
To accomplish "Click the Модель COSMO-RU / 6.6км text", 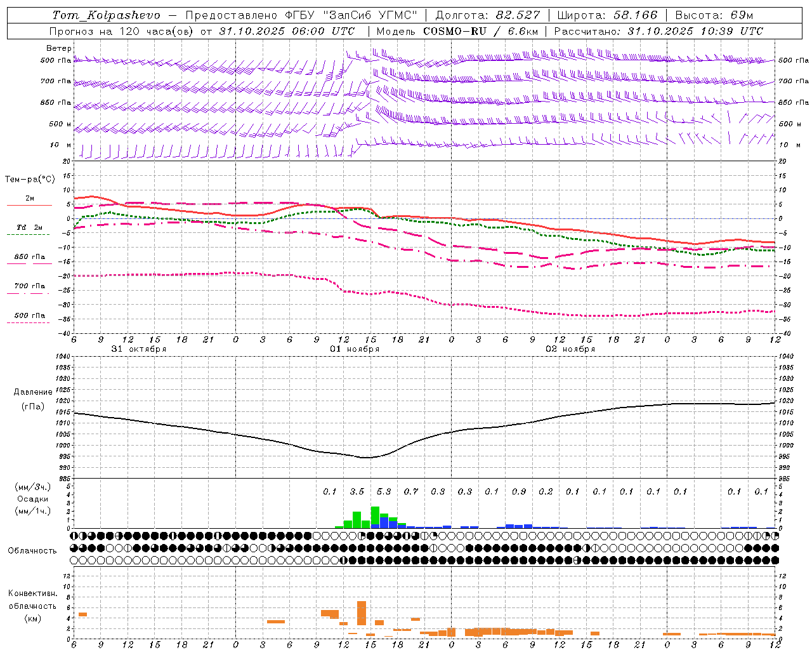I will click(457, 31).
